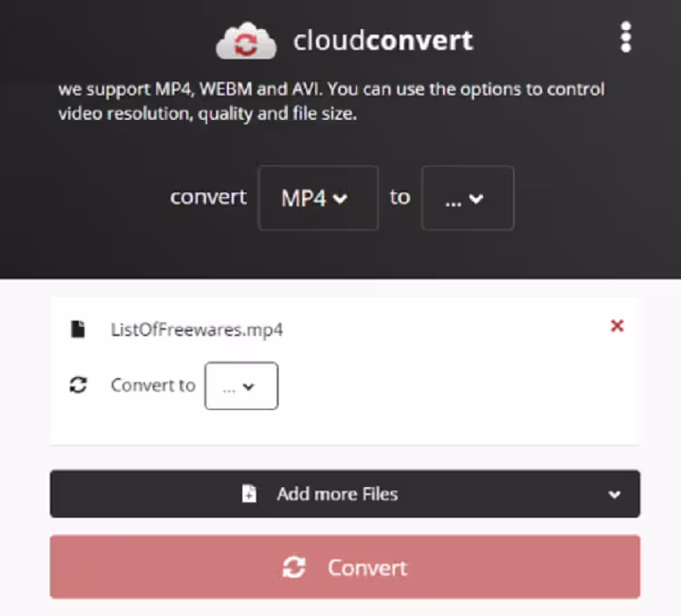Open the file's Convert to format dropdown
The height and width of the screenshot is (616, 681).
pos(242,386)
